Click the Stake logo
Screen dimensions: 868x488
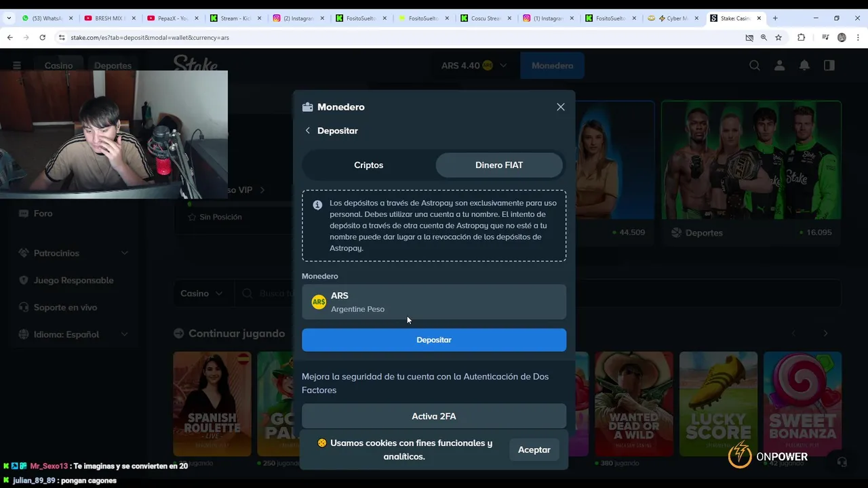(195, 64)
